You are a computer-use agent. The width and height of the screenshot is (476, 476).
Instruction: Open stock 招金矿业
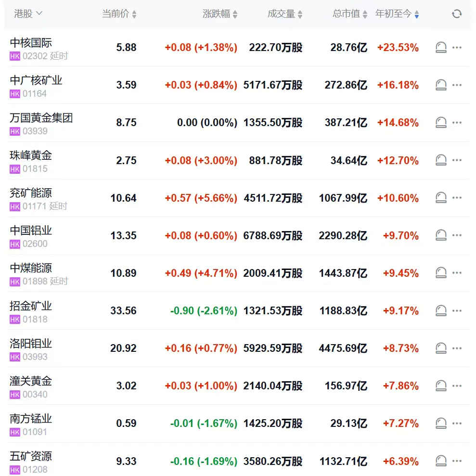tap(31, 306)
